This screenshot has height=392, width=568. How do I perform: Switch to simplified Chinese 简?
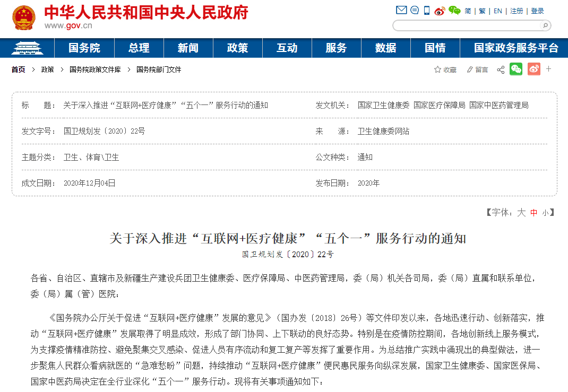(x=468, y=11)
